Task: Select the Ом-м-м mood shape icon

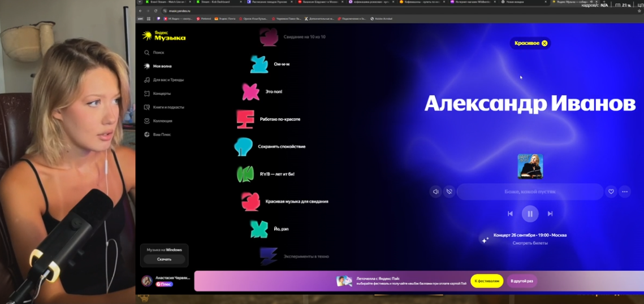Action: (x=259, y=64)
